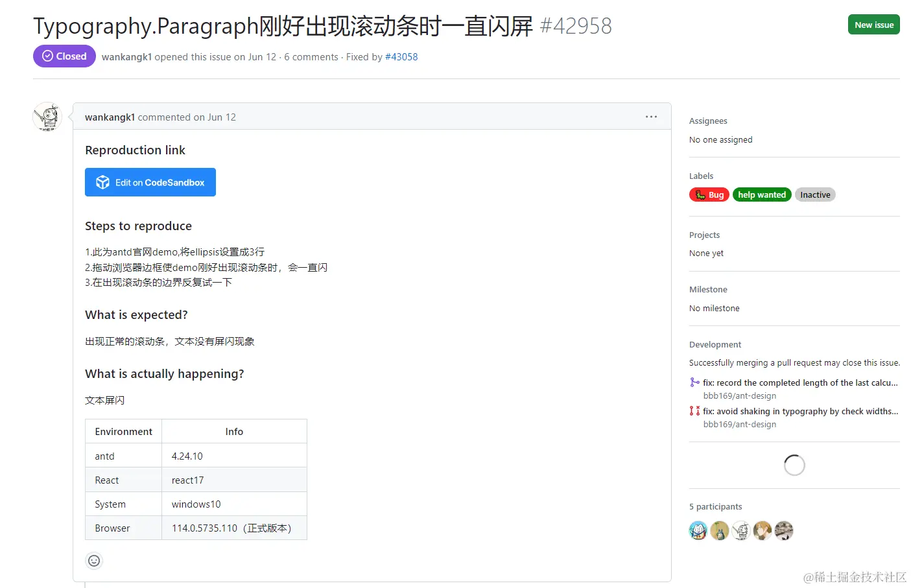Image resolution: width=911 pixels, height=588 pixels.
Task: Click the second participant avatar
Action: (x=720, y=530)
